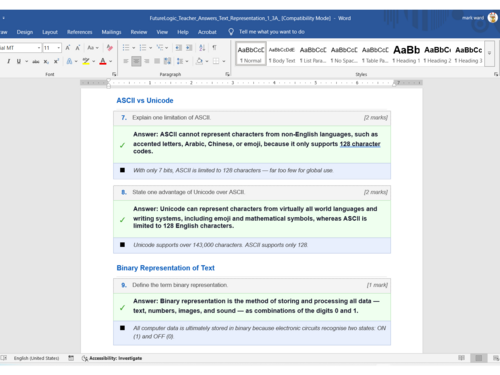Apply superscript formatting
This screenshot has height=375, width=500.
pyautogui.click(x=56, y=61)
